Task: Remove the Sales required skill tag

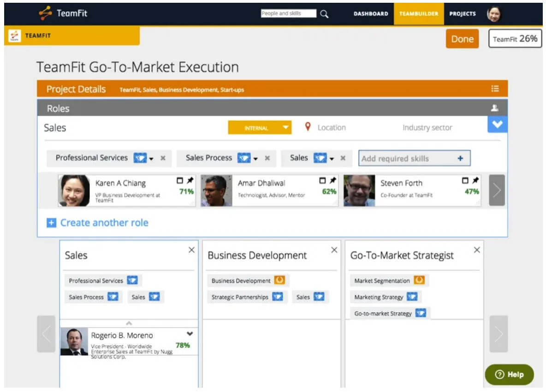Action: 343,158
